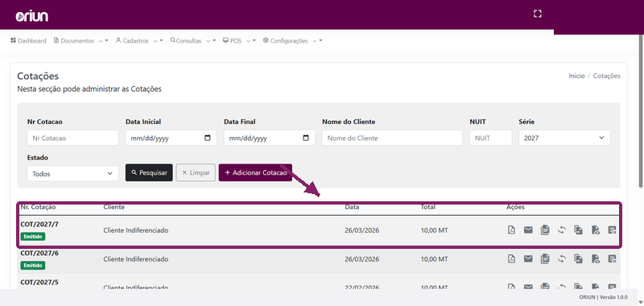Click the Cliente column header
The height and width of the screenshot is (306, 644).
(x=114, y=207)
